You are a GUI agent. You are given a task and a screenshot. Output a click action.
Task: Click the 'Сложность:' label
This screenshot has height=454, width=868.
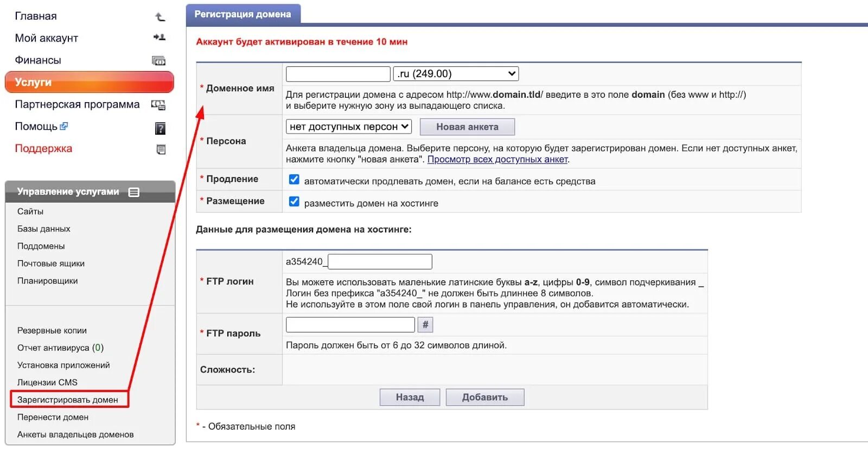[x=227, y=370]
